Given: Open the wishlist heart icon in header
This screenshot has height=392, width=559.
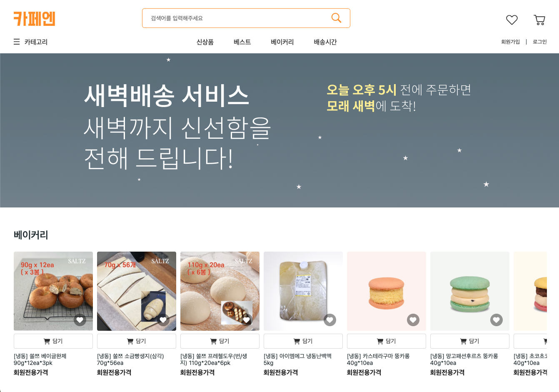Looking at the screenshot, I should pyautogui.click(x=512, y=20).
